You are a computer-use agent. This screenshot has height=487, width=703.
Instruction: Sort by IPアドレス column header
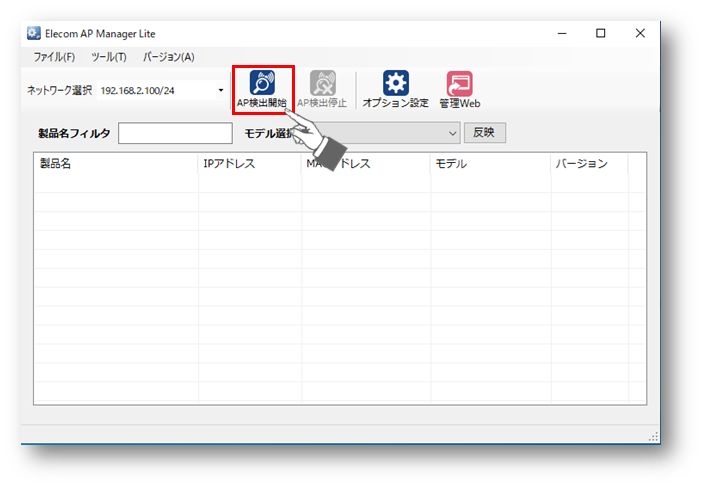[x=250, y=164]
